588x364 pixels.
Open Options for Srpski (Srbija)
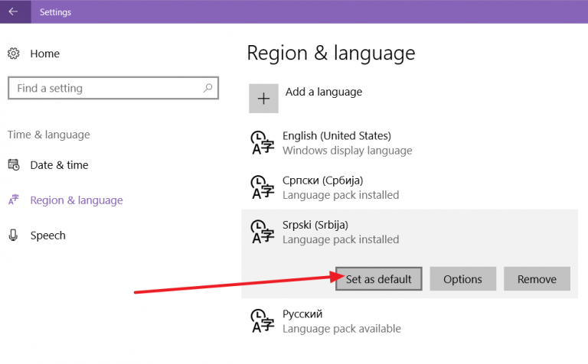[x=462, y=279]
